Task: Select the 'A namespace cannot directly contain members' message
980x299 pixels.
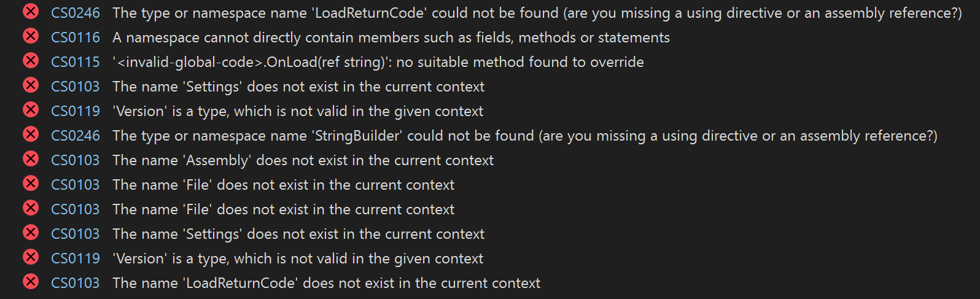Action: 391,38
